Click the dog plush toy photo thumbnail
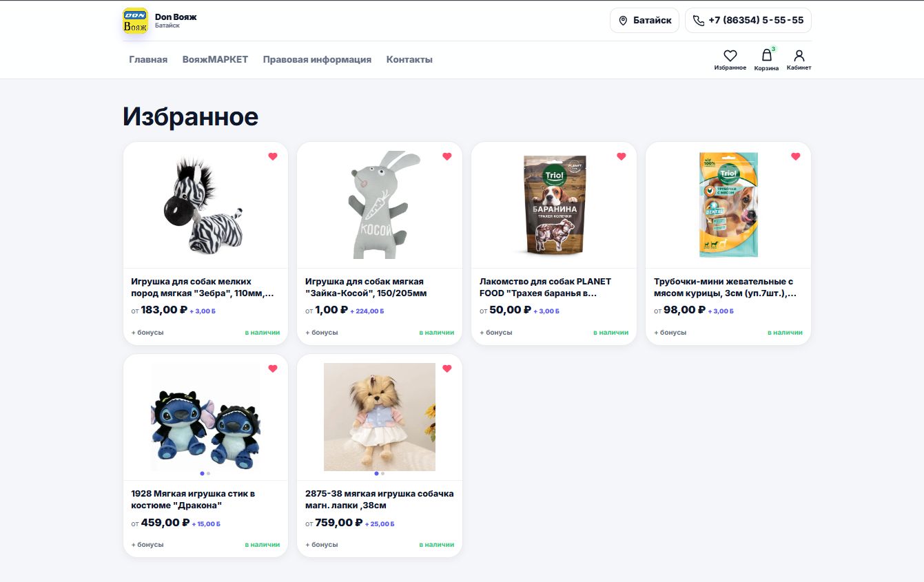Image resolution: width=924 pixels, height=582 pixels. point(379,417)
